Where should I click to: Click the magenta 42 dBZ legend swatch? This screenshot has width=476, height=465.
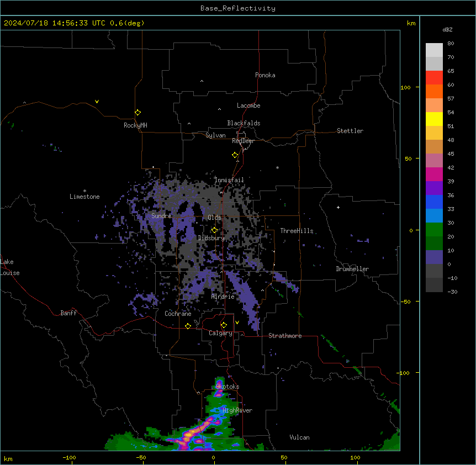434,174
